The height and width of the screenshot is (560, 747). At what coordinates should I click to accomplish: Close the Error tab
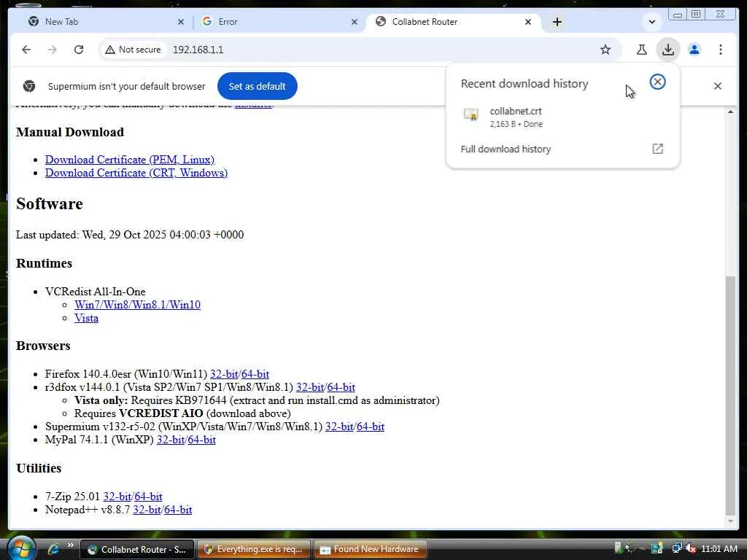click(354, 22)
